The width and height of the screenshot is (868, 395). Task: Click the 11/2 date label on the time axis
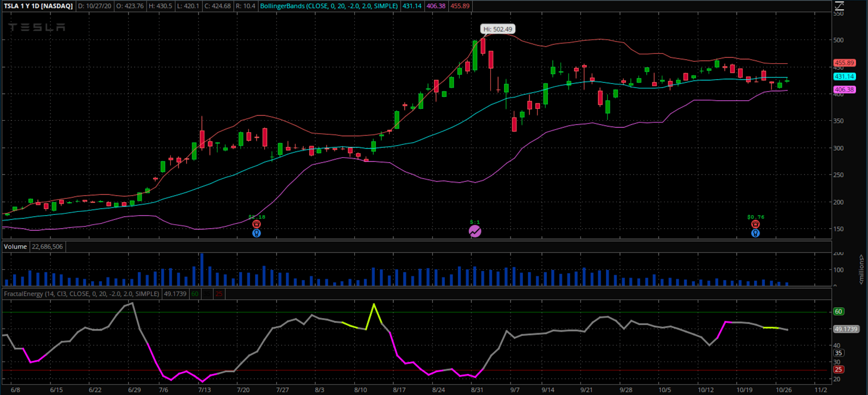pyautogui.click(x=821, y=390)
